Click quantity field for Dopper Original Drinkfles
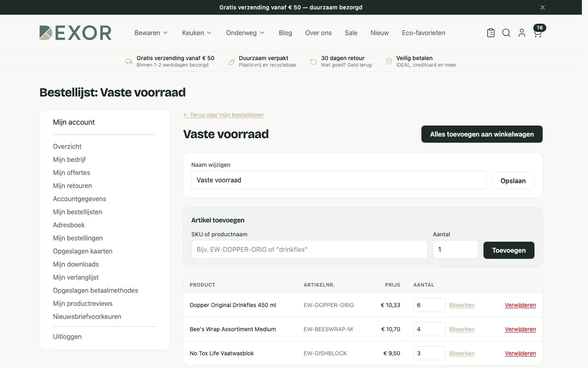The height and width of the screenshot is (368, 588). pos(430,305)
